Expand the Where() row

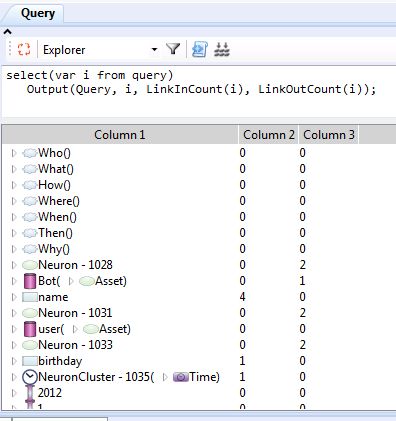pyautogui.click(x=14, y=201)
